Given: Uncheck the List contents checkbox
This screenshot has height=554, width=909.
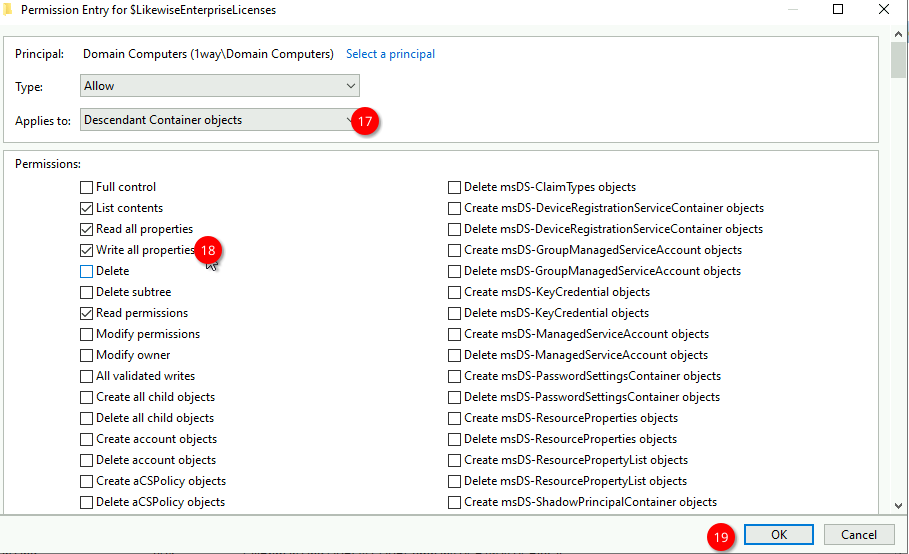Looking at the screenshot, I should coord(86,208).
